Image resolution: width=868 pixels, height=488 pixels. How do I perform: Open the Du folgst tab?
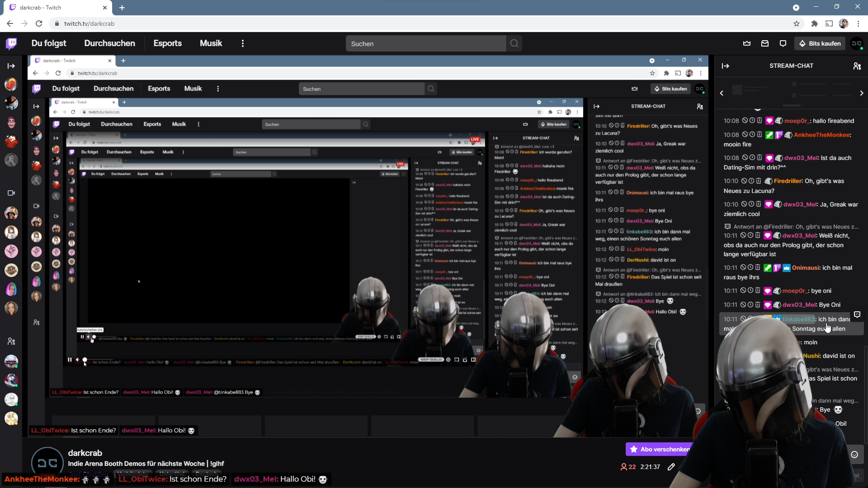pos(49,43)
